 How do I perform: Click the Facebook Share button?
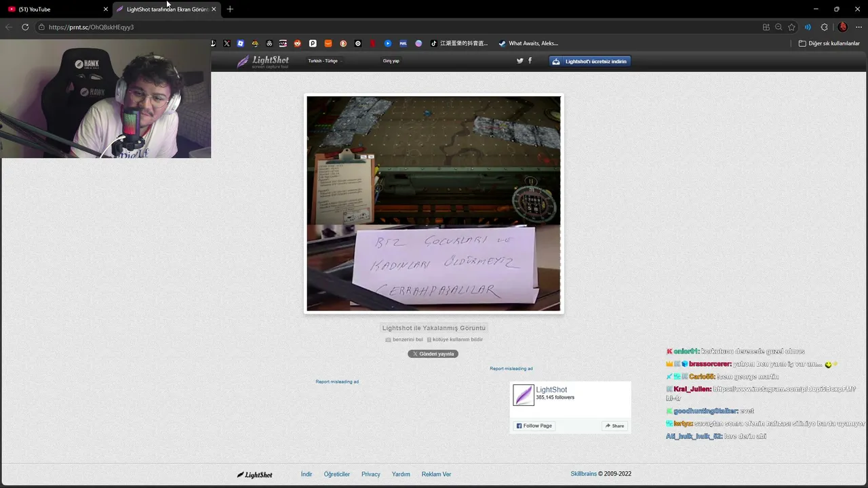click(x=614, y=426)
